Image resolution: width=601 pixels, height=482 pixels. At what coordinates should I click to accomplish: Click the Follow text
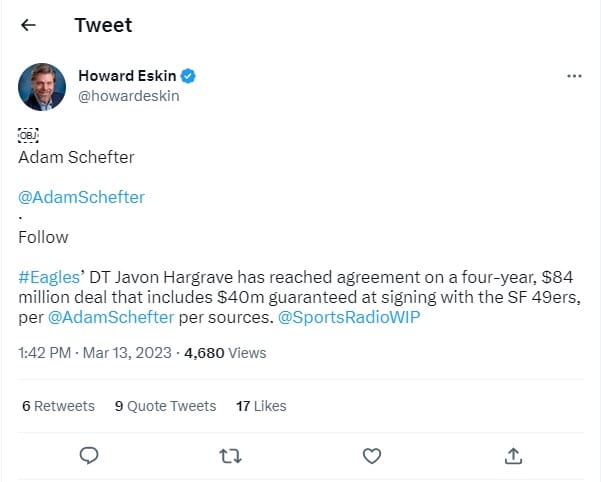click(x=43, y=237)
